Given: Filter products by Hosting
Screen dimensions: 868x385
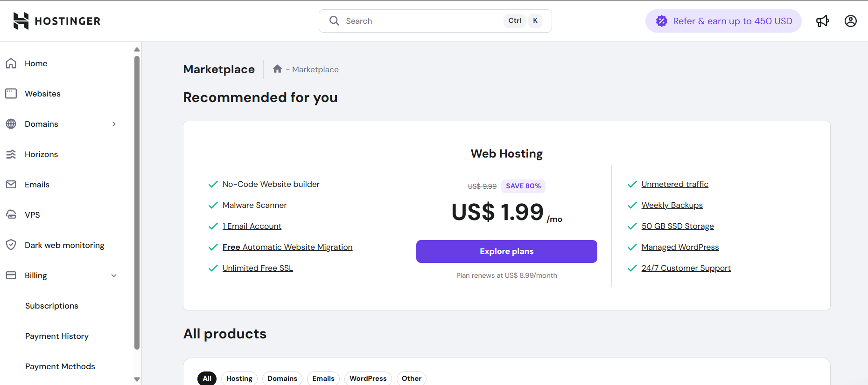Looking at the screenshot, I should tap(239, 378).
